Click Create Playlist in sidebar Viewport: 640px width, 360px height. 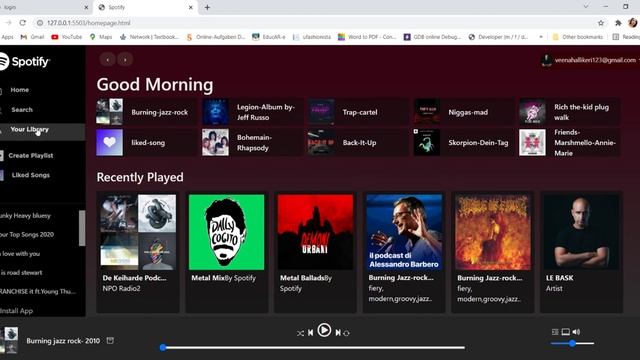point(31,156)
